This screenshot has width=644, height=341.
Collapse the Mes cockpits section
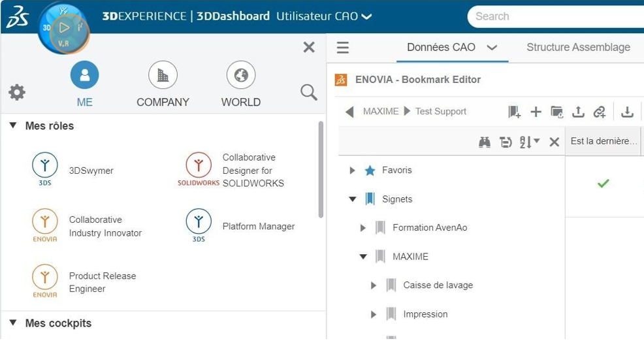click(13, 323)
